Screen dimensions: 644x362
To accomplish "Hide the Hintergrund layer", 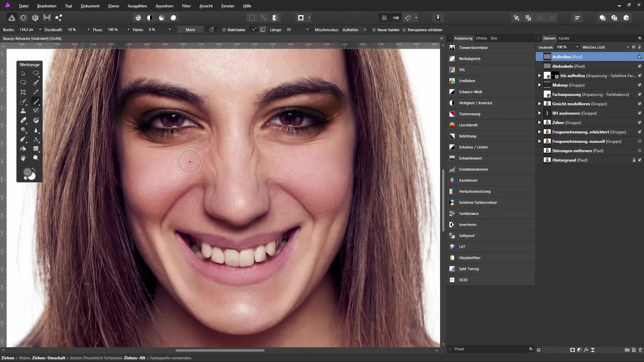I will pos(640,160).
